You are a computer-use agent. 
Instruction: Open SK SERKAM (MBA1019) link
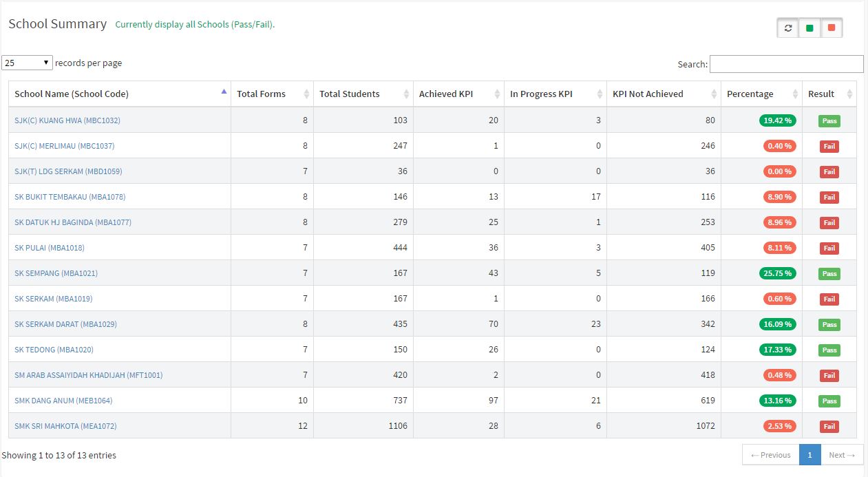[53, 299]
